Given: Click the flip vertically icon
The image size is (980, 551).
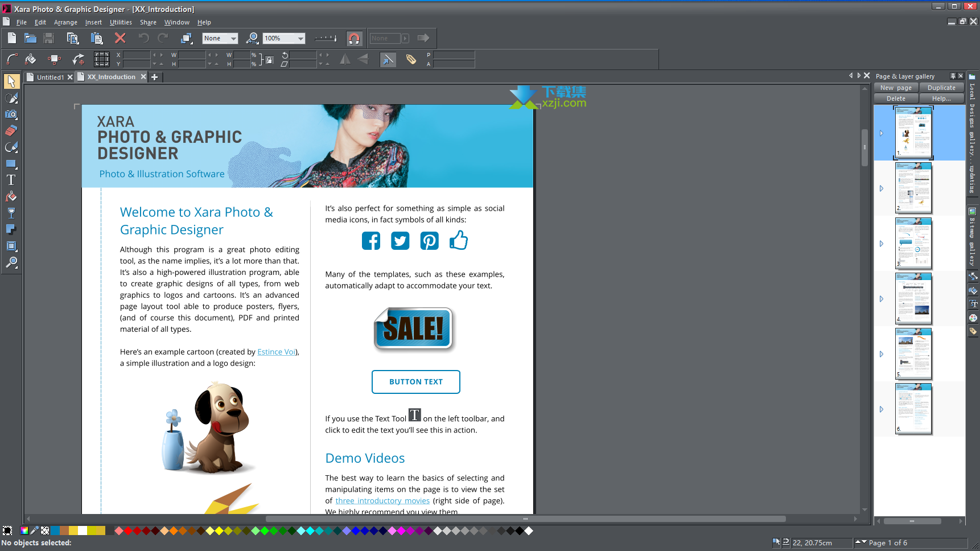Looking at the screenshot, I should 363,59.
